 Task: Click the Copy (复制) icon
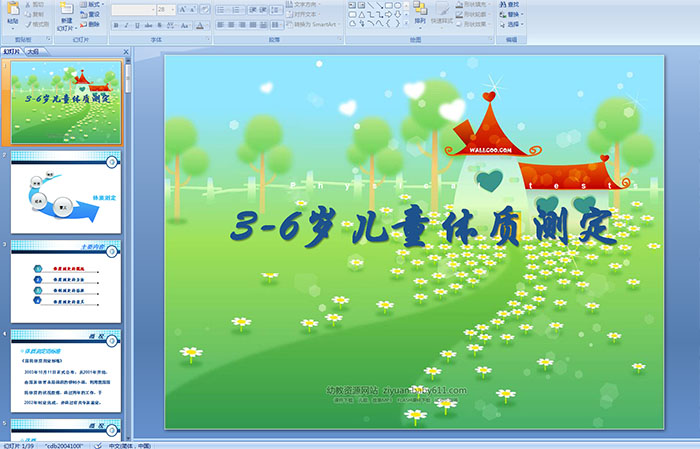coord(28,14)
